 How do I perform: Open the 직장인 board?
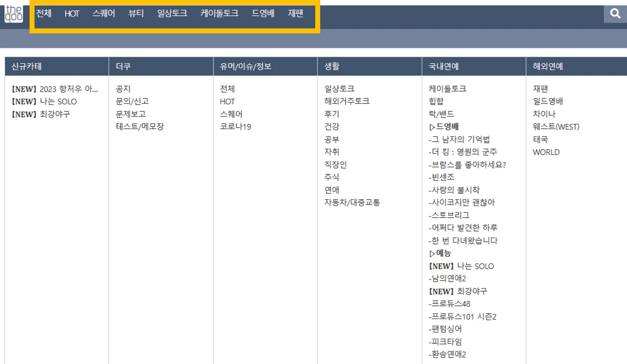coord(336,165)
